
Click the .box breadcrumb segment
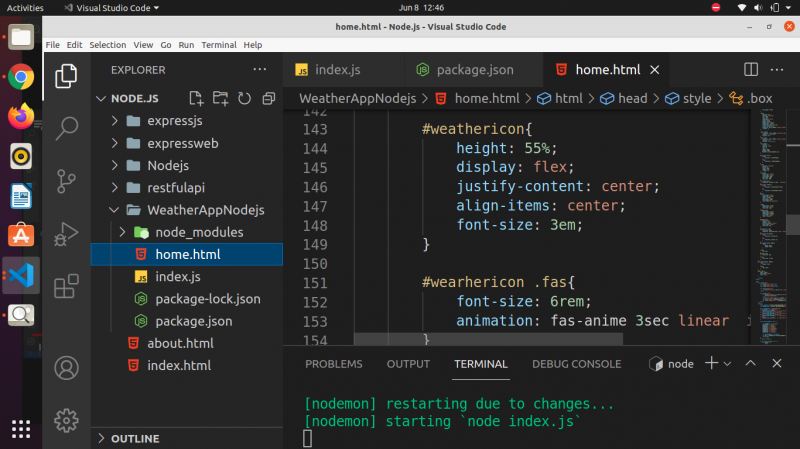point(751,98)
